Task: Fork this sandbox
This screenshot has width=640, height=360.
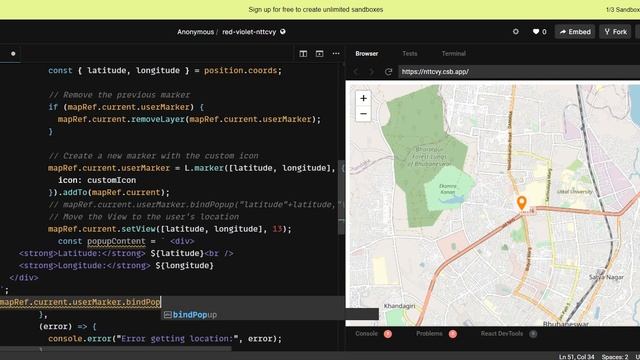Action: coord(616,31)
